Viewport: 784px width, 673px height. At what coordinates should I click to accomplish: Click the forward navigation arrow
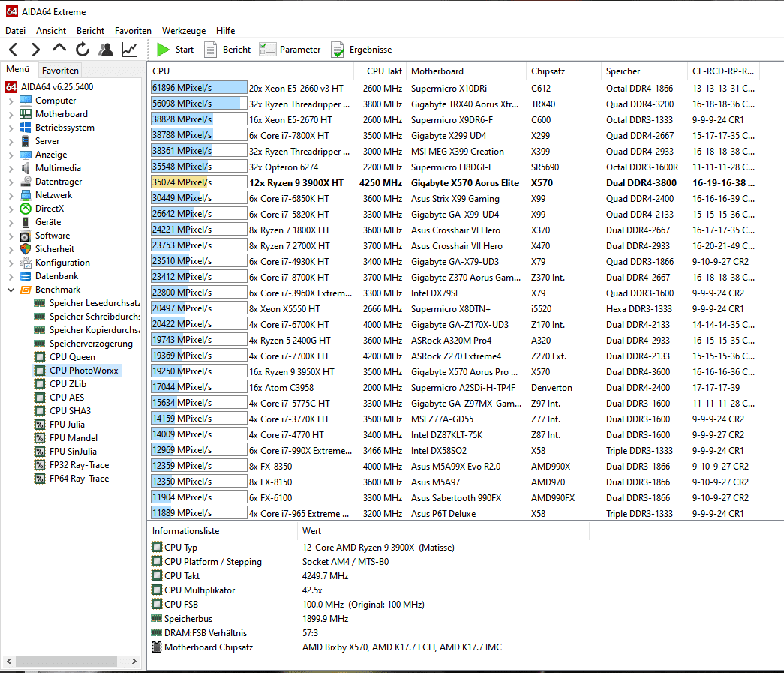[x=35, y=50]
